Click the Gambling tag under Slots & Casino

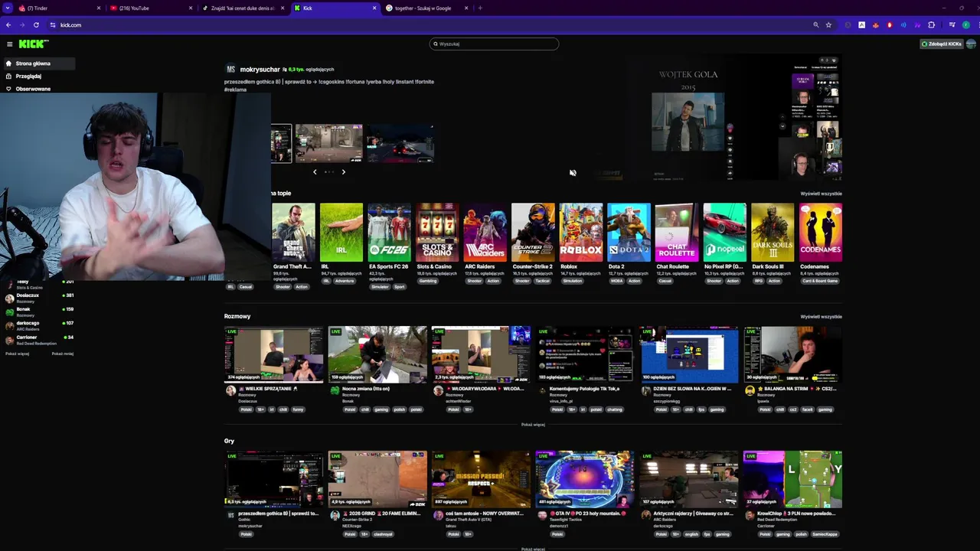[x=428, y=281]
